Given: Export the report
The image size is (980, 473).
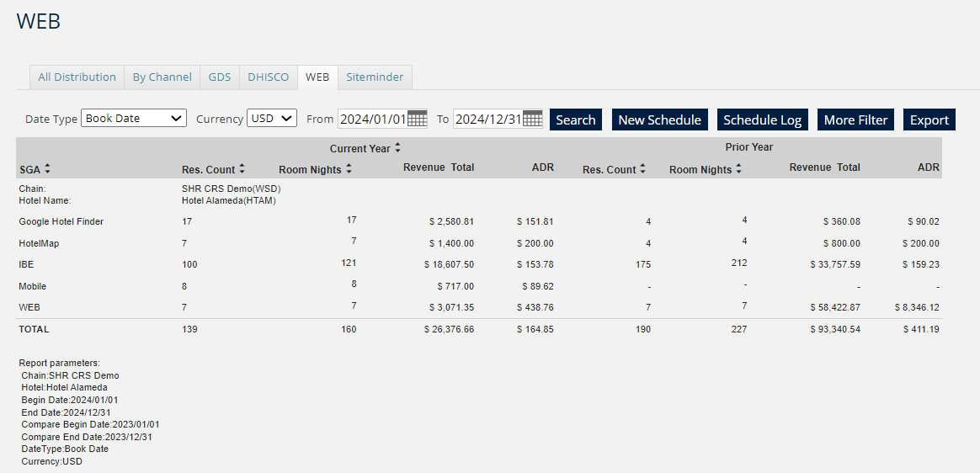Looking at the screenshot, I should [x=929, y=120].
